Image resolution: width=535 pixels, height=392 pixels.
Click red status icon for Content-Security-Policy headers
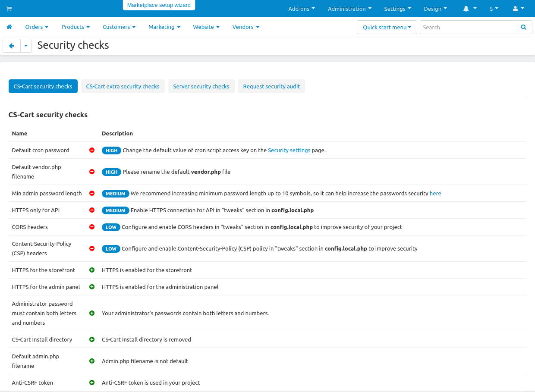point(92,248)
